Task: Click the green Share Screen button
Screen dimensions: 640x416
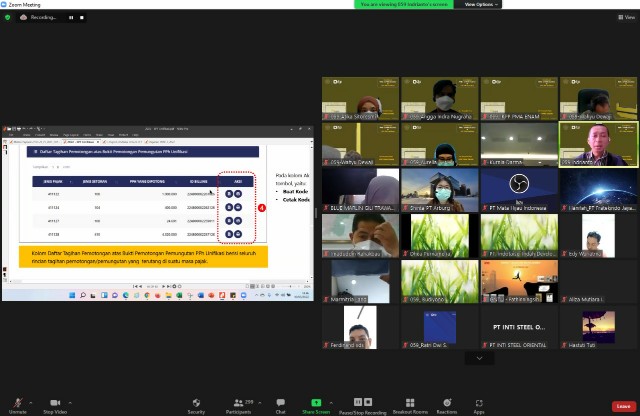Action: tap(316, 402)
